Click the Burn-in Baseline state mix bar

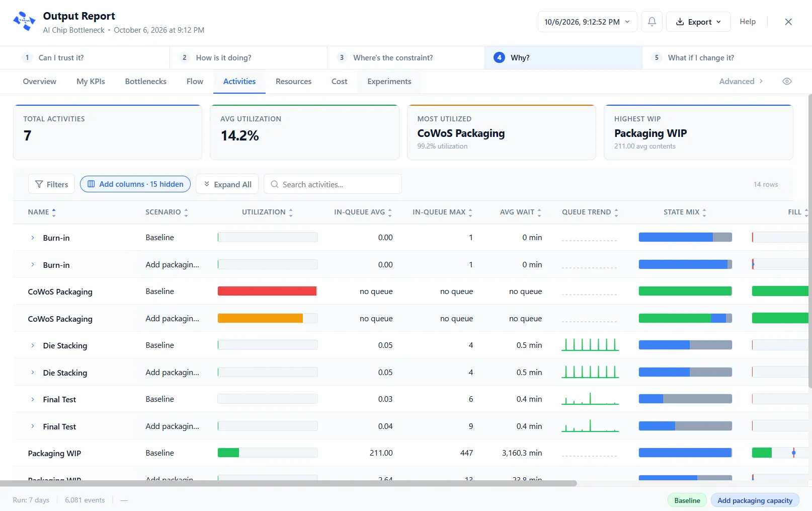point(685,237)
